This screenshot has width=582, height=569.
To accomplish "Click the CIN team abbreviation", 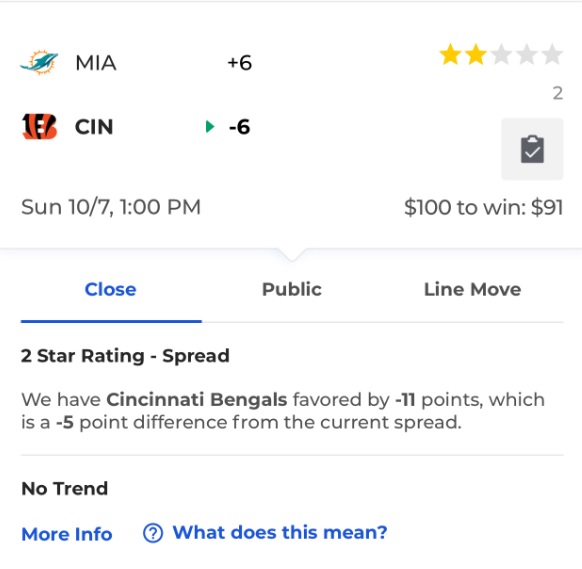I will 94,127.
